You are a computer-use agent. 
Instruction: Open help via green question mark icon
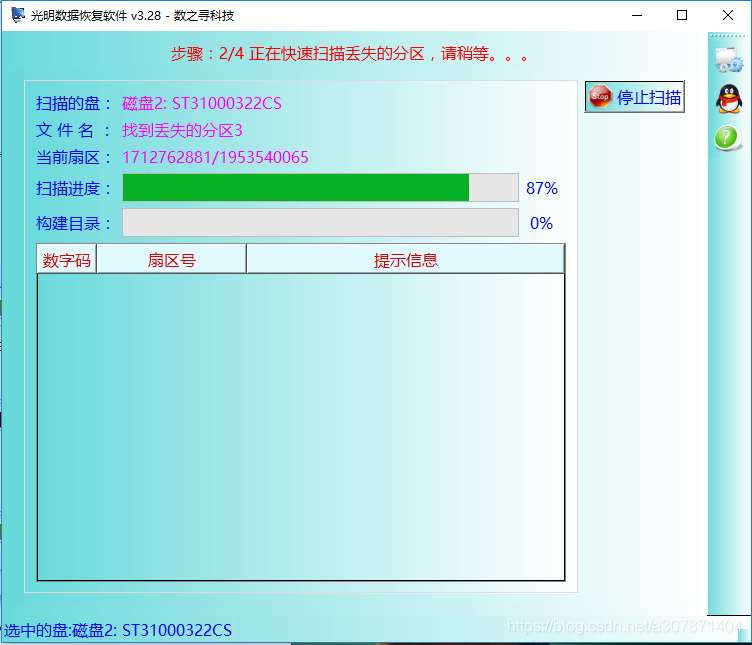728,139
